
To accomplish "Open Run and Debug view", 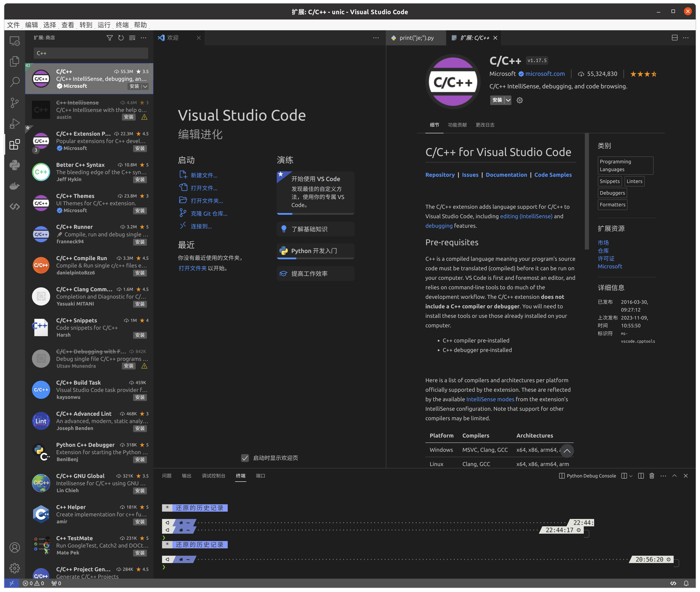I will (14, 124).
